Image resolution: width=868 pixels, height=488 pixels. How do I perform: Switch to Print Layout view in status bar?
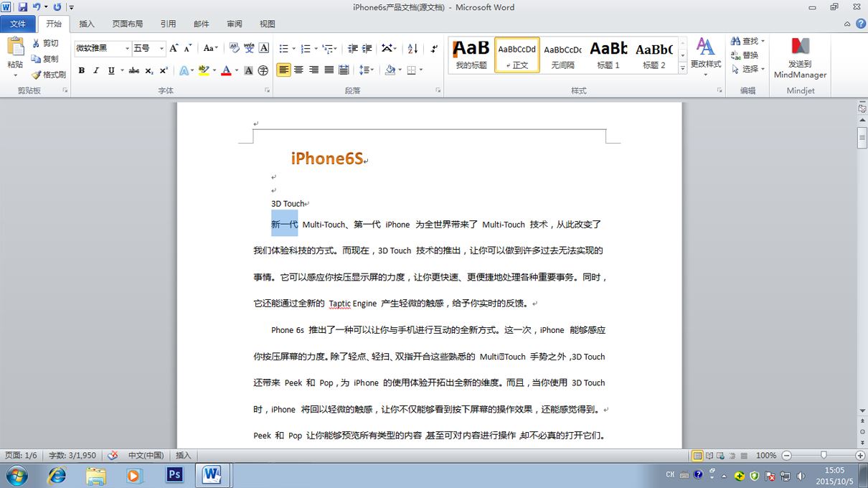point(697,456)
